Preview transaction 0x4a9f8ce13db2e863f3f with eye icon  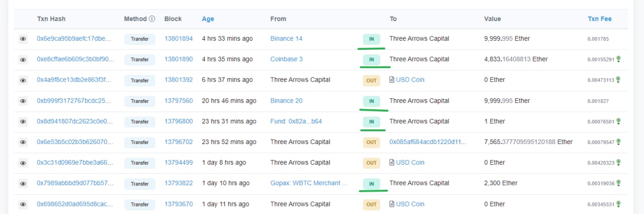tap(23, 80)
